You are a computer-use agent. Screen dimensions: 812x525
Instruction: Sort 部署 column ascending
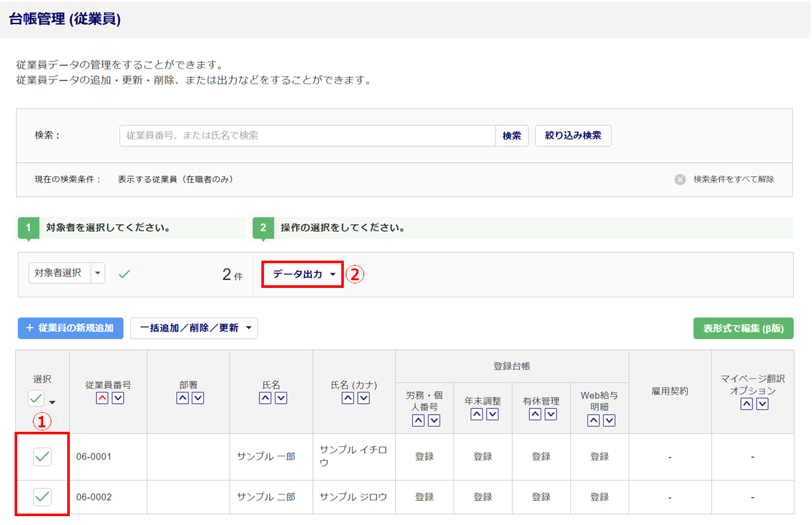[x=181, y=398]
